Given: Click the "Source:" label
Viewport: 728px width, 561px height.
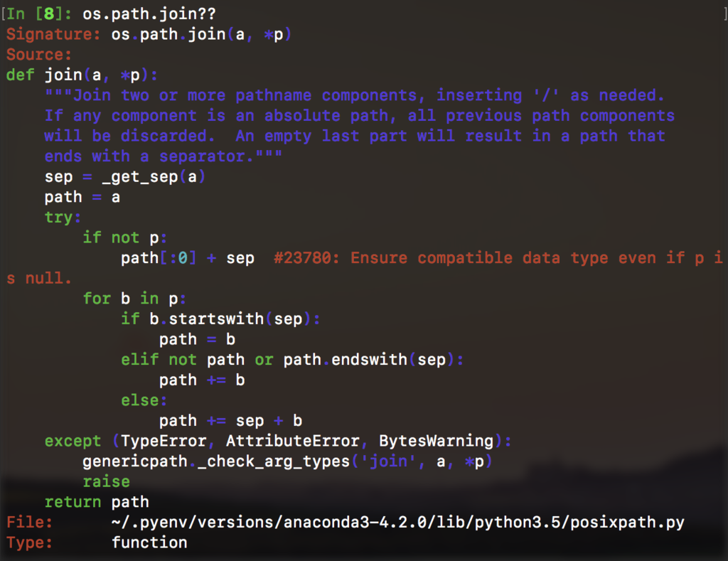Looking at the screenshot, I should (x=39, y=55).
